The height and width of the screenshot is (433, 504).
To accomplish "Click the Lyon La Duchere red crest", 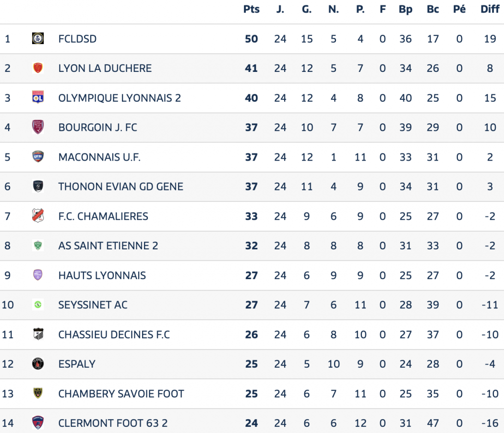I will click(38, 68).
